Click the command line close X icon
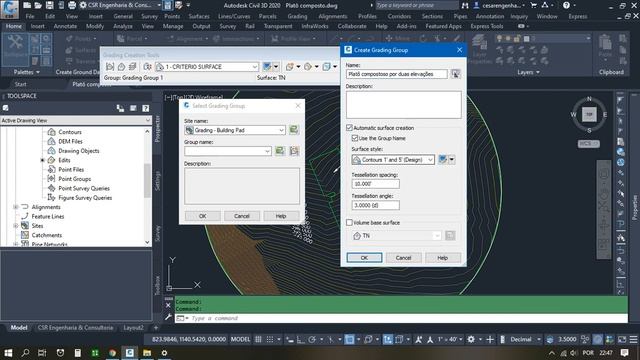Image resolution: width=640 pixels, height=360 pixels. point(168,305)
